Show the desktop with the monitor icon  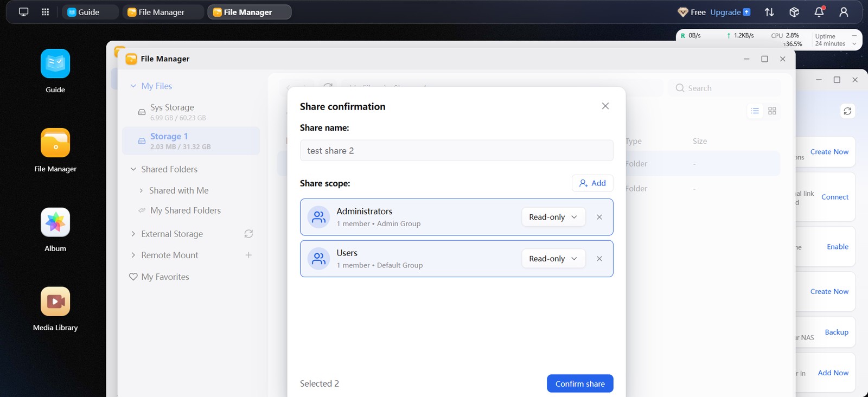pos(23,12)
